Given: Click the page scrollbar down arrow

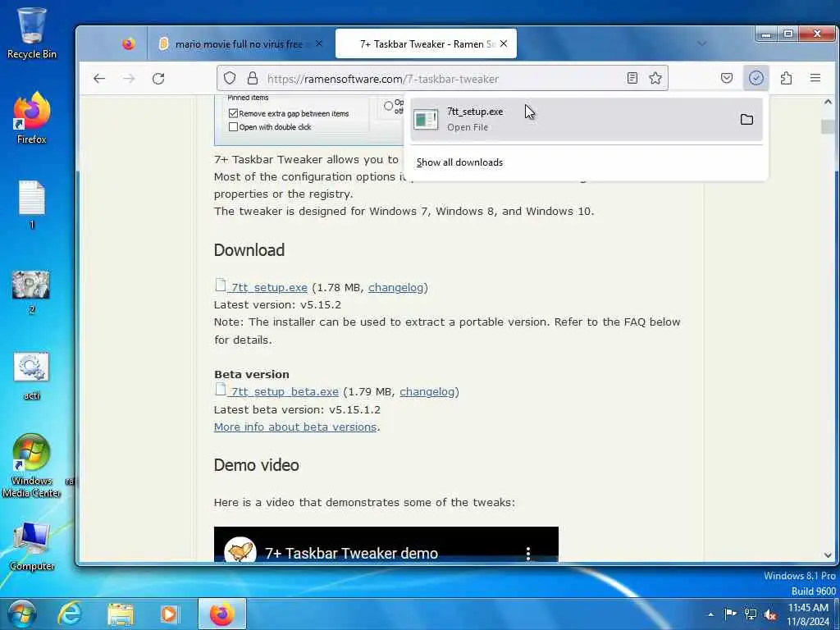Looking at the screenshot, I should [828, 555].
